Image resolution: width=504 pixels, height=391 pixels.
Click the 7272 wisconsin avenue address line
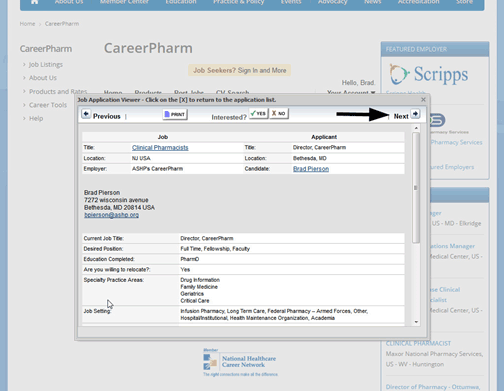pos(116,200)
